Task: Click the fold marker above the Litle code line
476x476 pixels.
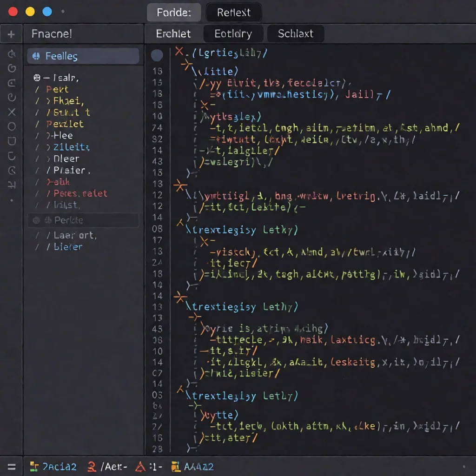Action: [x=186, y=65]
